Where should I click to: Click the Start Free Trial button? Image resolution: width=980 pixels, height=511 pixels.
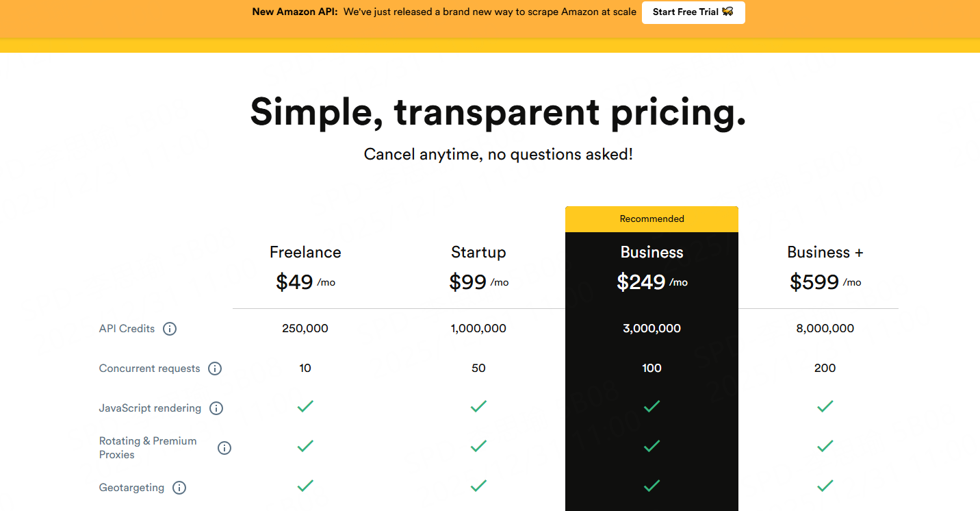[x=693, y=12]
